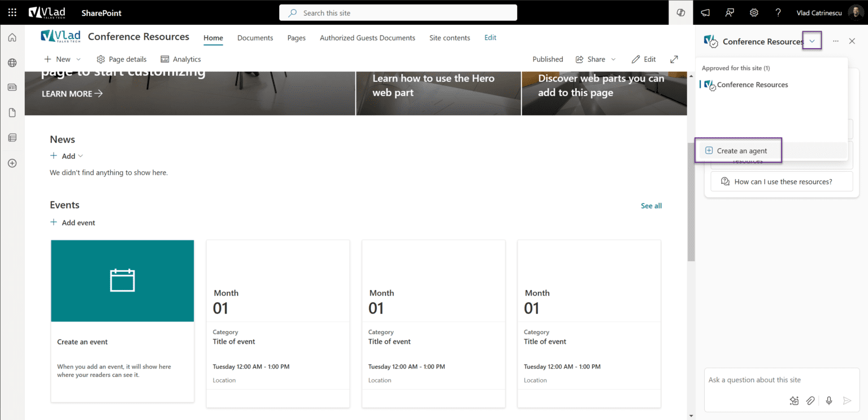Select the See all link next to Events
The width and height of the screenshot is (868, 420).
point(651,205)
